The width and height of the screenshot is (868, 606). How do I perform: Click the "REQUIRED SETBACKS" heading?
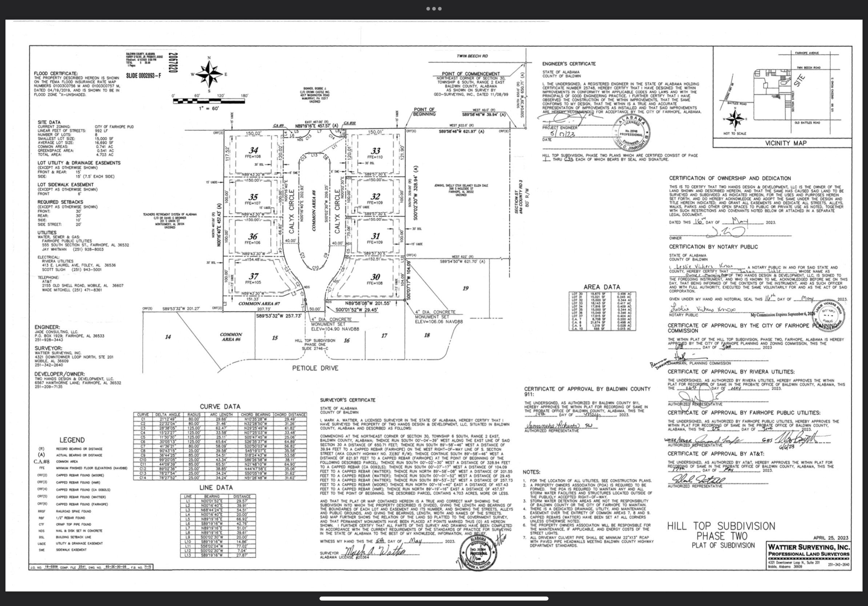(60, 202)
